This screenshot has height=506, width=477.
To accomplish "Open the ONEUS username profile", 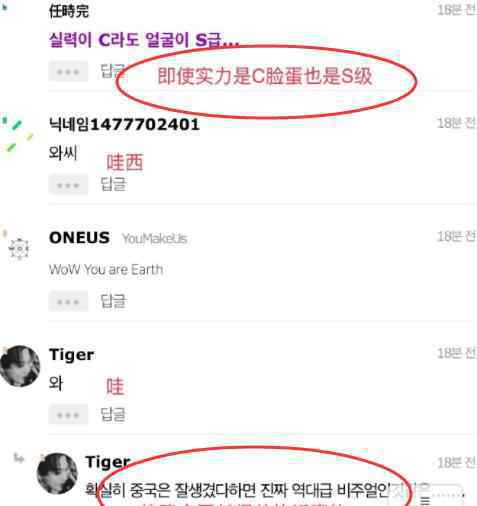I will [79, 238].
